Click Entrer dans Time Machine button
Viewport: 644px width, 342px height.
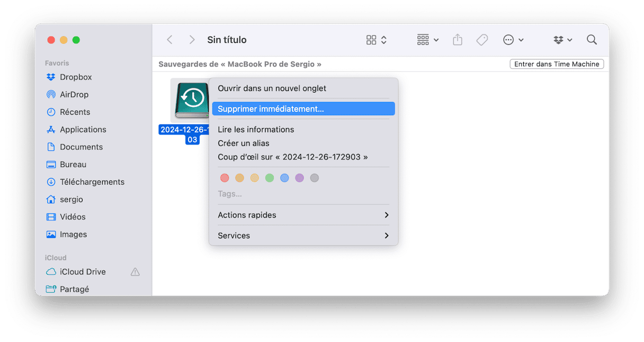[x=557, y=64]
